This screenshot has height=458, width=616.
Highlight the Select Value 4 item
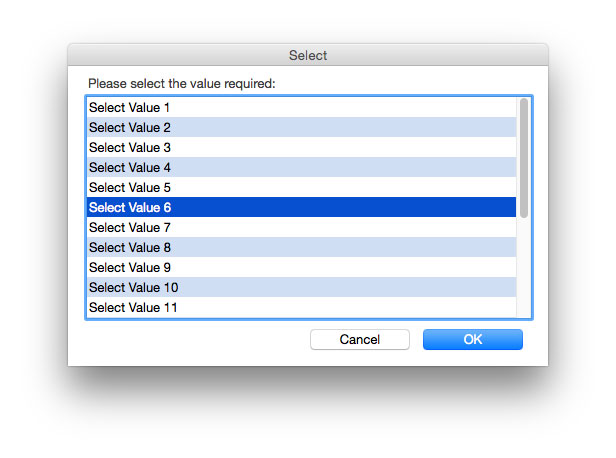(x=301, y=167)
